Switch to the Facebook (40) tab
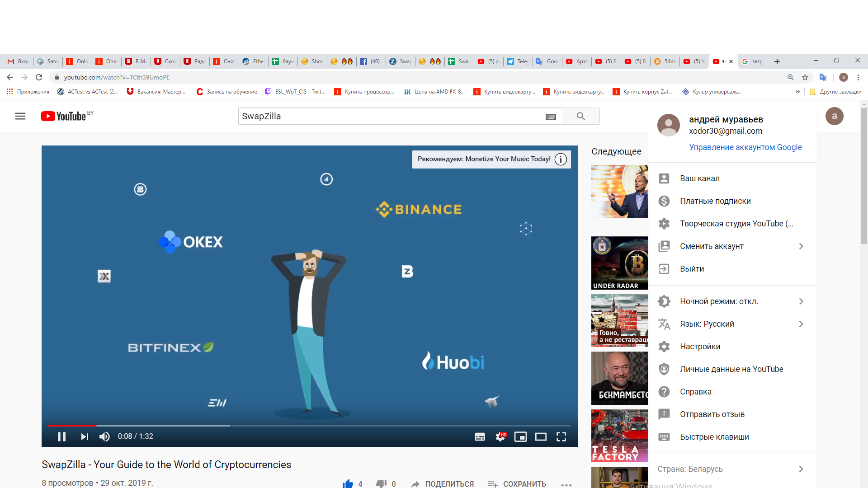868x488 pixels. point(371,61)
